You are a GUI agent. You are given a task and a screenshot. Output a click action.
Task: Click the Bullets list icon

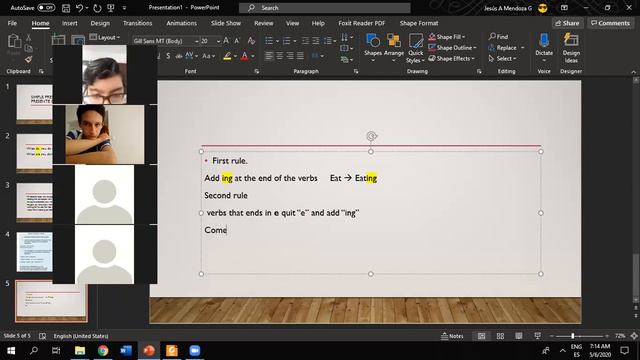point(269,41)
